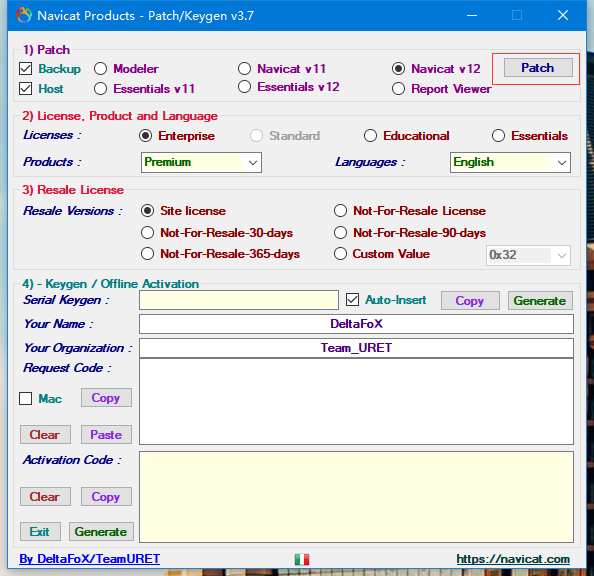Click the Italian flag icon

pos(302,559)
